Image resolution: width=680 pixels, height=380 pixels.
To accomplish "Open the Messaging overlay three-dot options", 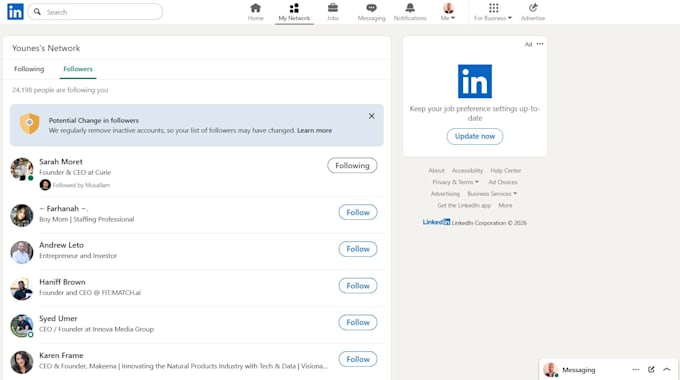I will (636, 370).
